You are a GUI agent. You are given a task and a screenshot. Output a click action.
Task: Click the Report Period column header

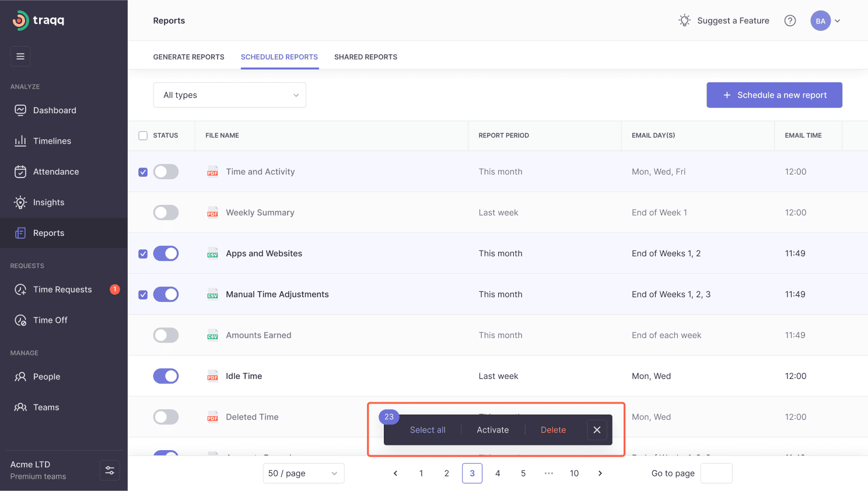click(x=504, y=135)
